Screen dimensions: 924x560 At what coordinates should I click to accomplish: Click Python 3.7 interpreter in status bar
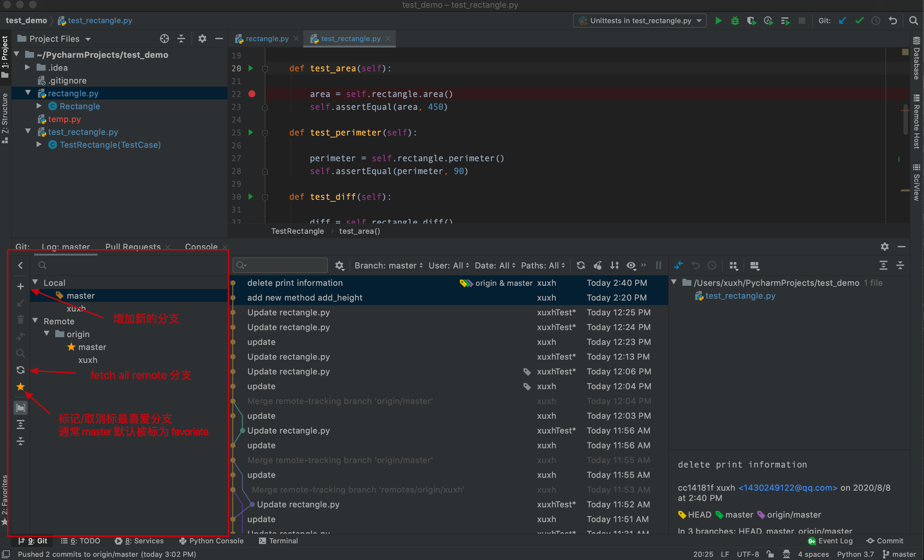tap(855, 554)
